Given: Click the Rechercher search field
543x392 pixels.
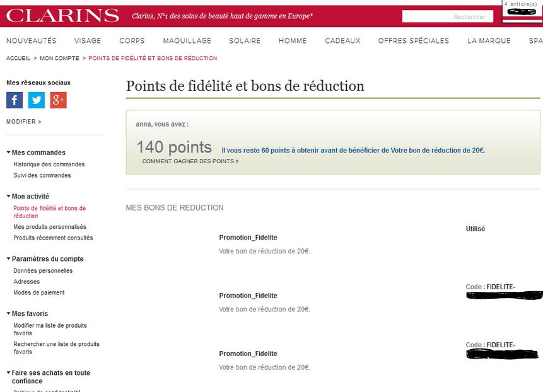Looking at the screenshot, I should click(447, 17).
